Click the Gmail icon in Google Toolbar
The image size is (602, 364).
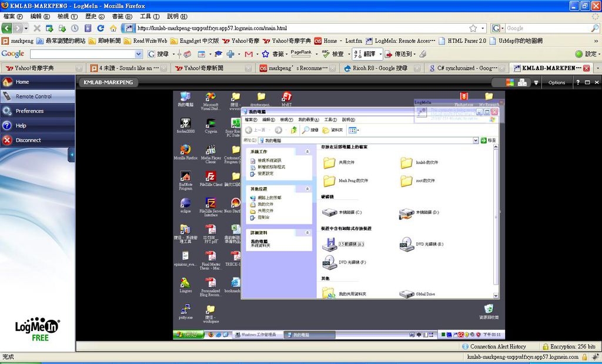pyautogui.click(x=249, y=54)
